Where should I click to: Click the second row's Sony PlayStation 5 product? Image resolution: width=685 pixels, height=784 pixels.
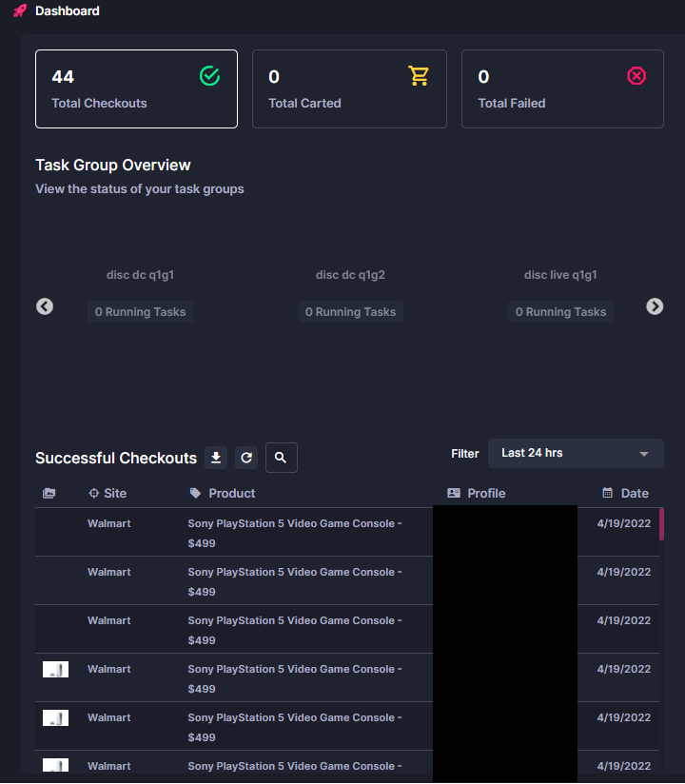pos(295,582)
